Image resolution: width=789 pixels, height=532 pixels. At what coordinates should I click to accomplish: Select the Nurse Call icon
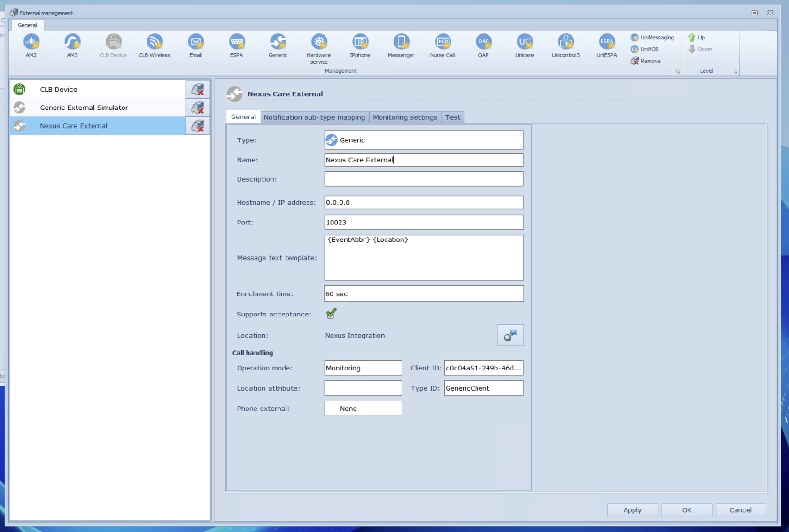tap(442, 45)
